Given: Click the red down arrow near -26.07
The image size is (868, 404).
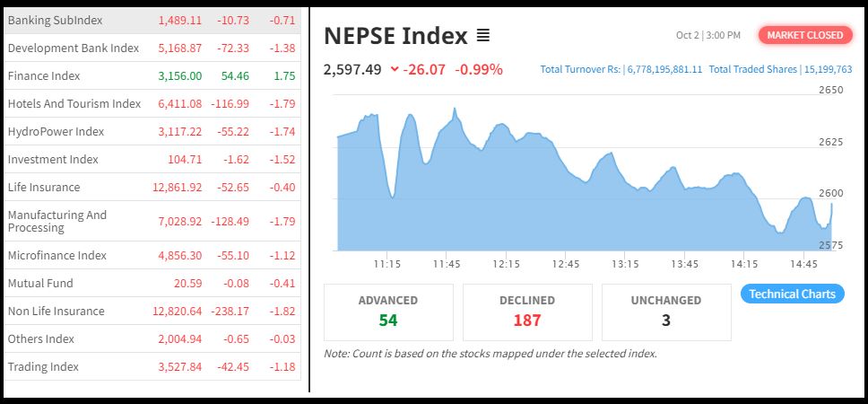Looking at the screenshot, I should [395, 69].
